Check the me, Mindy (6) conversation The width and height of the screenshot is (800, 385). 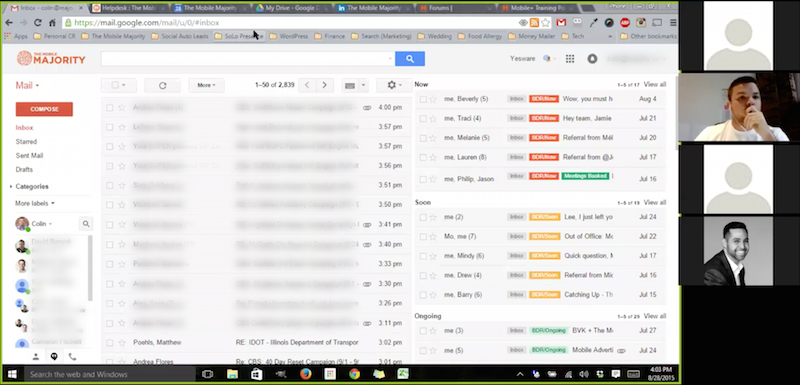click(x=423, y=256)
